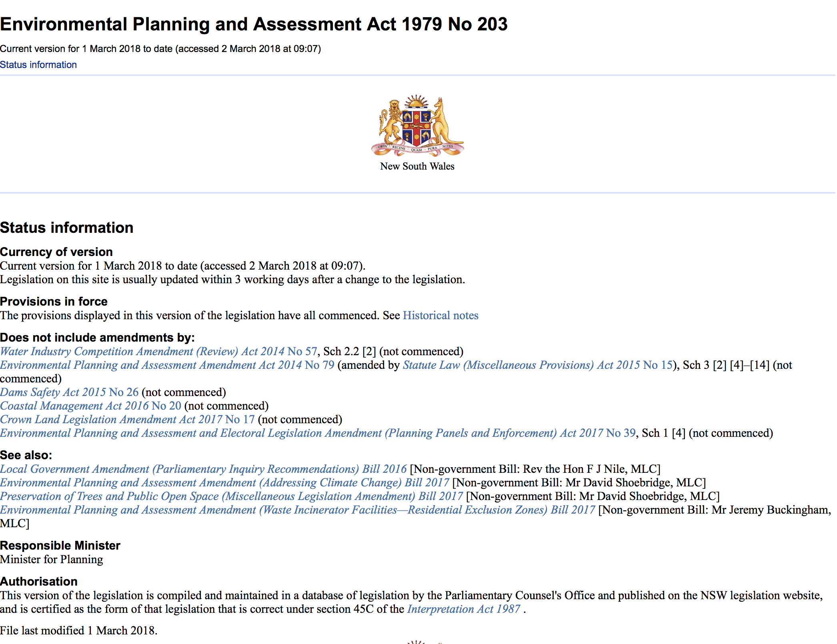Viewport: 837px width, 644px height.
Task: Open Preservation of Trees and Public Open Space Bill
Action: [231, 496]
